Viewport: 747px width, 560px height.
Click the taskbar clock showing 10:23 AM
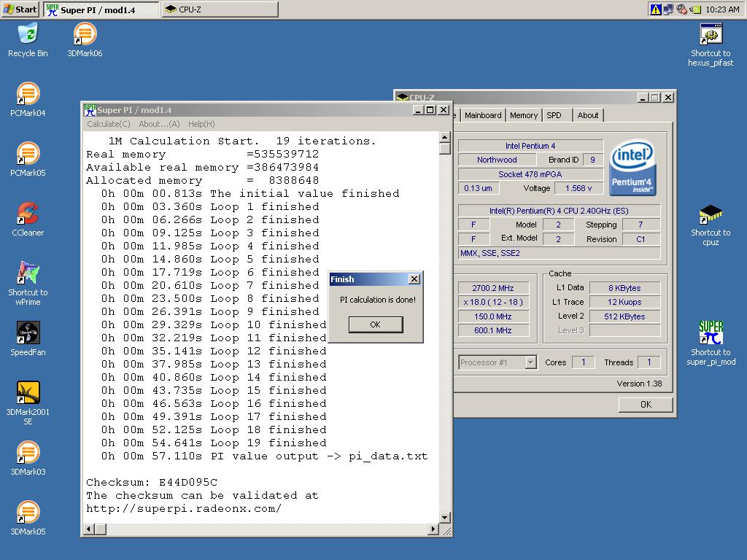click(722, 9)
